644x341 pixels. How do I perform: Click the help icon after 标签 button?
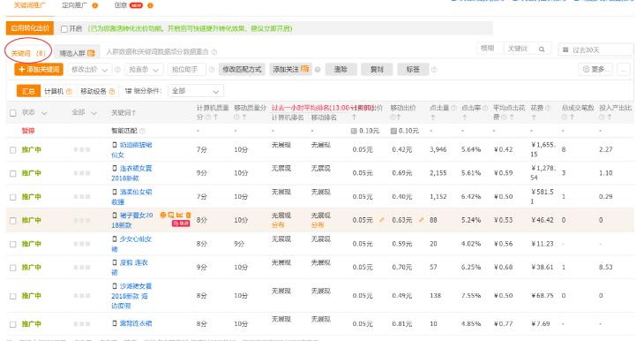point(434,70)
